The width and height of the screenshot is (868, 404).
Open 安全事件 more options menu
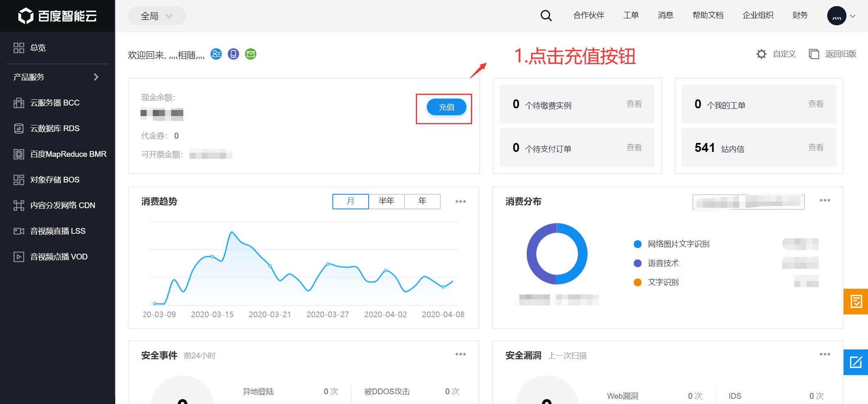[461, 354]
